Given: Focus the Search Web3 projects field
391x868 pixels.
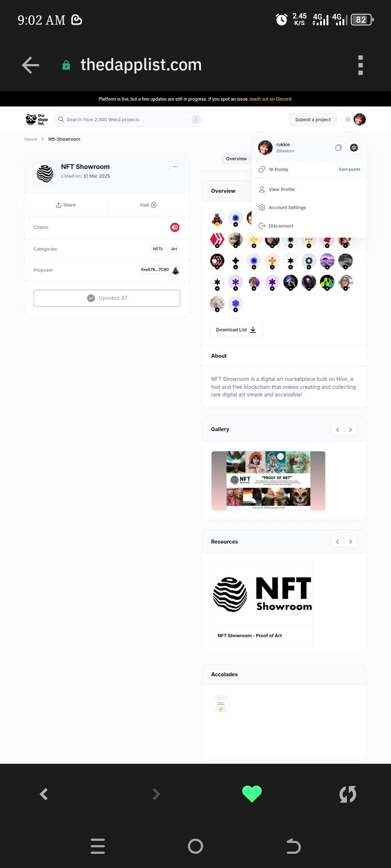Looking at the screenshot, I should 128,119.
